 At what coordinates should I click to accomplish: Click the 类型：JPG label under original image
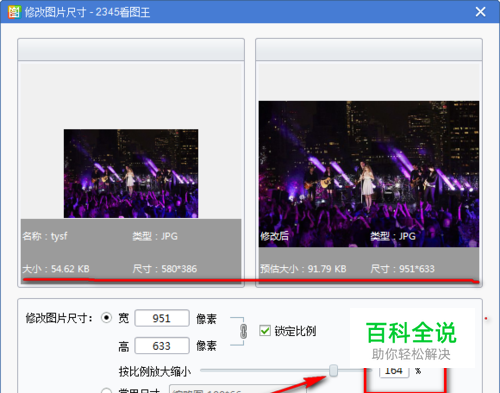click(155, 236)
